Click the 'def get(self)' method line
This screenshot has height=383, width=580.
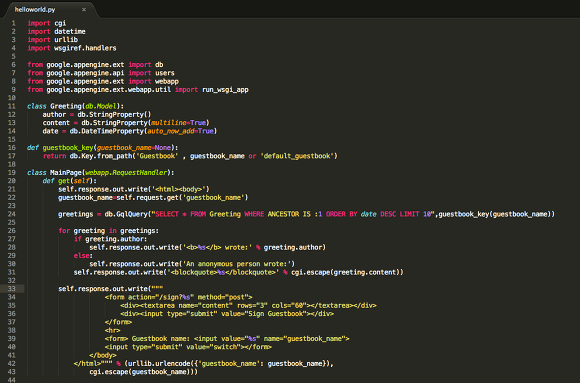point(69,181)
